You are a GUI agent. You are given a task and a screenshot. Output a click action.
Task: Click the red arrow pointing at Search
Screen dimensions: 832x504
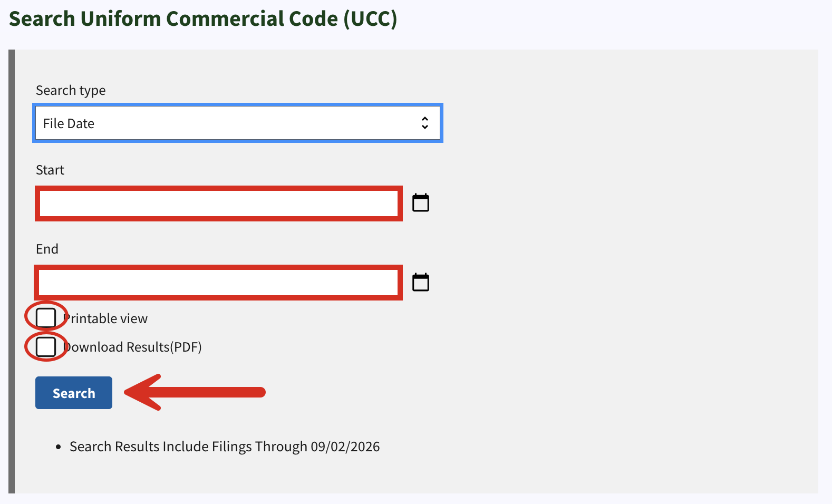195,392
